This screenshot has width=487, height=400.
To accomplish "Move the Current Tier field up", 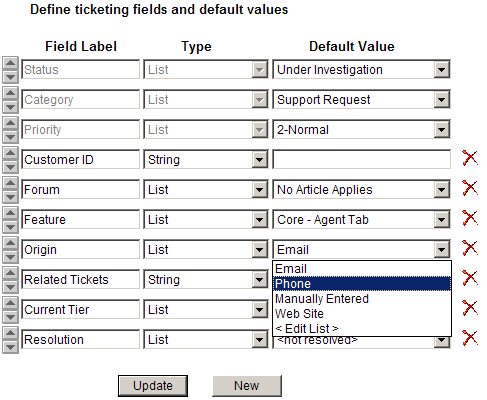I will coord(10,303).
